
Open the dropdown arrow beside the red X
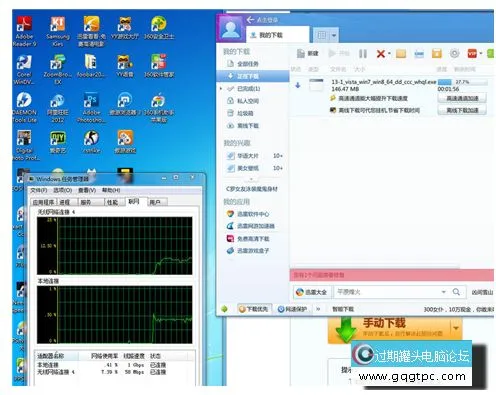(x=389, y=54)
